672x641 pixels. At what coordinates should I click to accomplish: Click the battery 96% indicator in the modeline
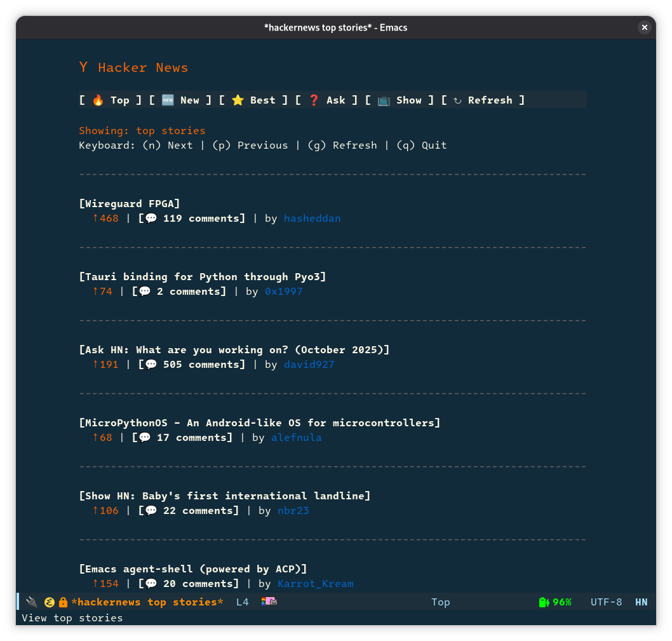[x=555, y=602]
